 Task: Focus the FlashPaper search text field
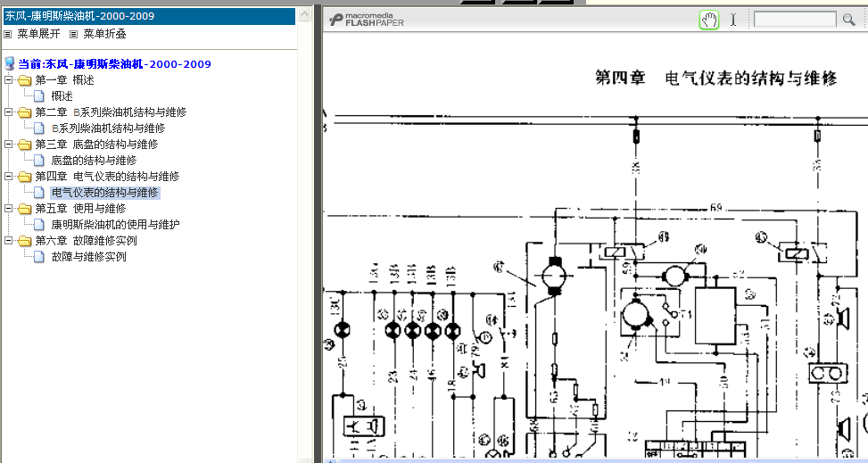(795, 20)
